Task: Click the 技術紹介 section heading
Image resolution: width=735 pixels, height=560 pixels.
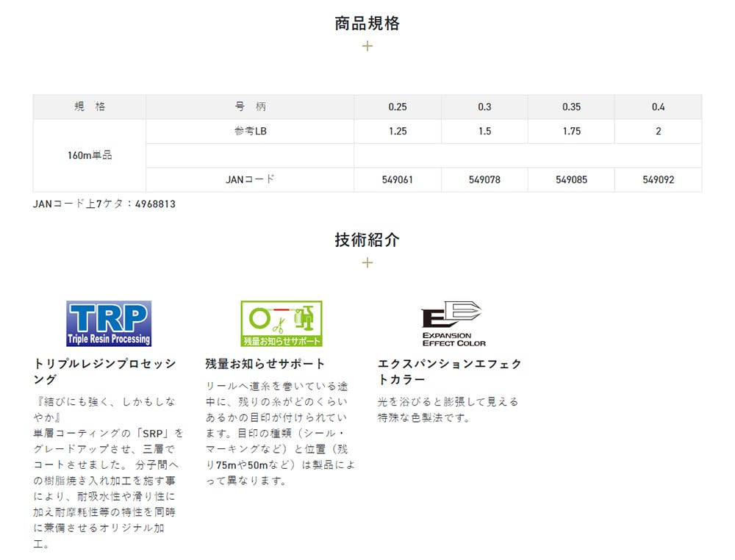Action: pos(367,240)
